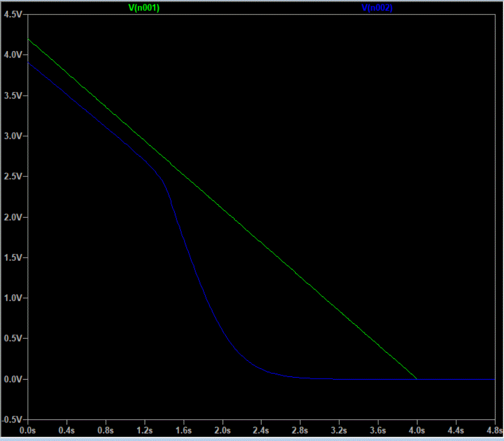Click the 2.5V vertical axis label
The image size is (504, 441).
click(x=12, y=176)
